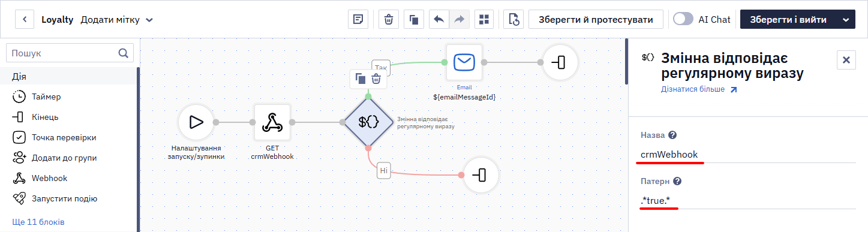868x232 pixels.
Task: Click the help icon next to 'Патерн'
Action: (677, 181)
